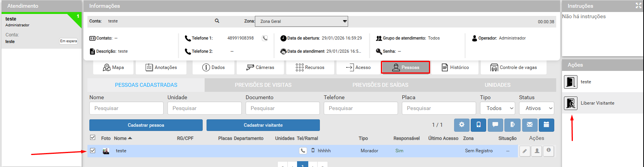Viewport: 644px width, 167px height.
Task: Uncheck the teste row checkbox
Action: pyautogui.click(x=93, y=150)
